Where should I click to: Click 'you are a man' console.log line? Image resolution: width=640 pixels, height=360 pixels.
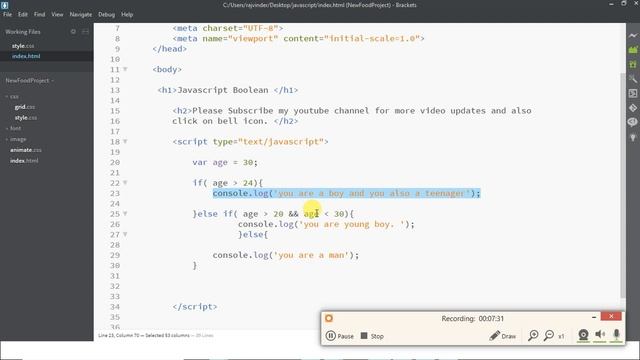[x=286, y=255]
